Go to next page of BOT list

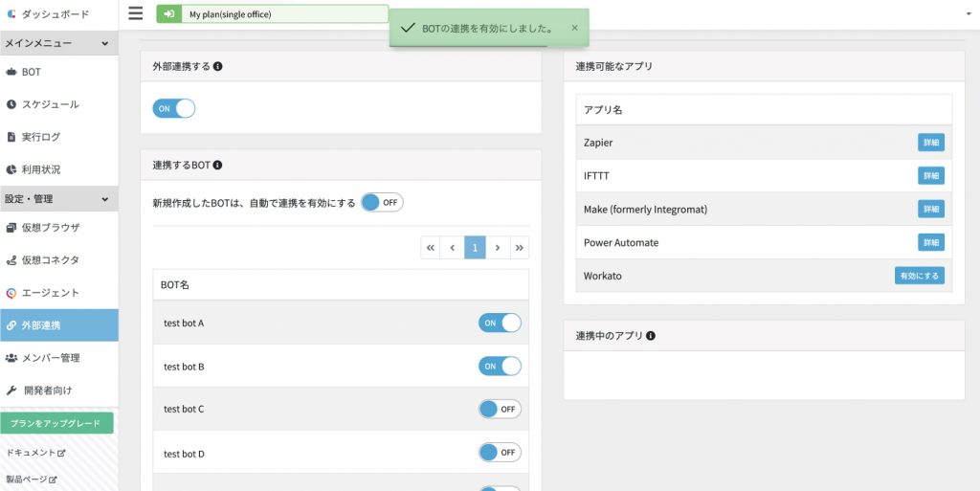pos(498,248)
